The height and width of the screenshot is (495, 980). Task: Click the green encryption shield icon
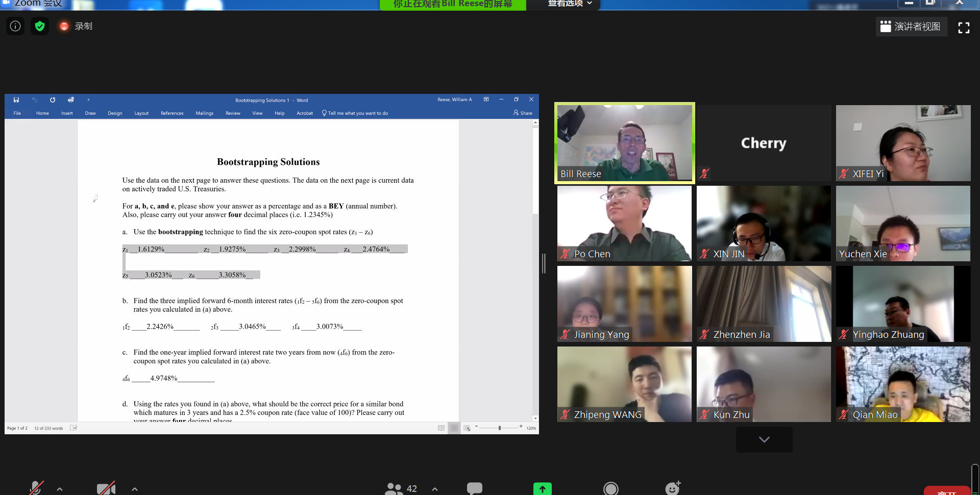tap(40, 26)
